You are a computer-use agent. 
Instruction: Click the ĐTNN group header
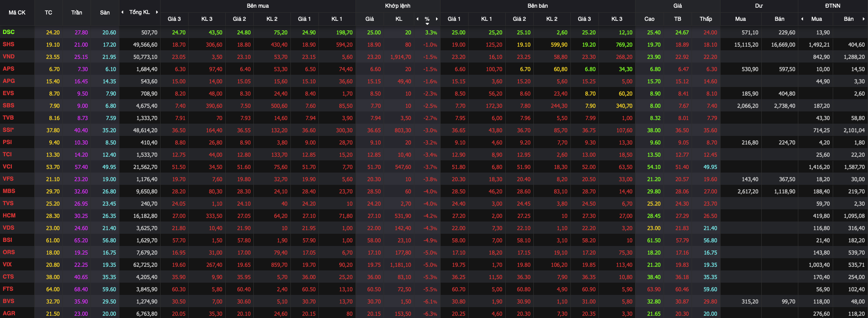coord(833,6)
